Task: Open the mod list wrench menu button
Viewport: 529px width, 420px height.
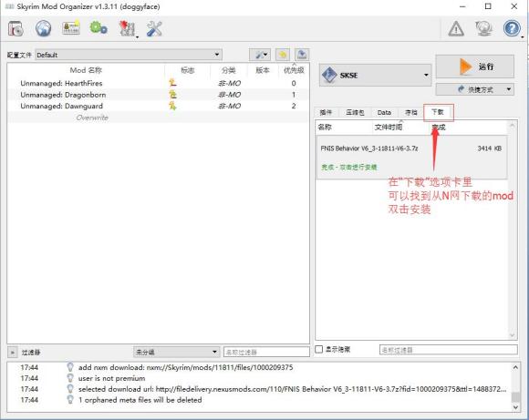Action: pos(260,55)
